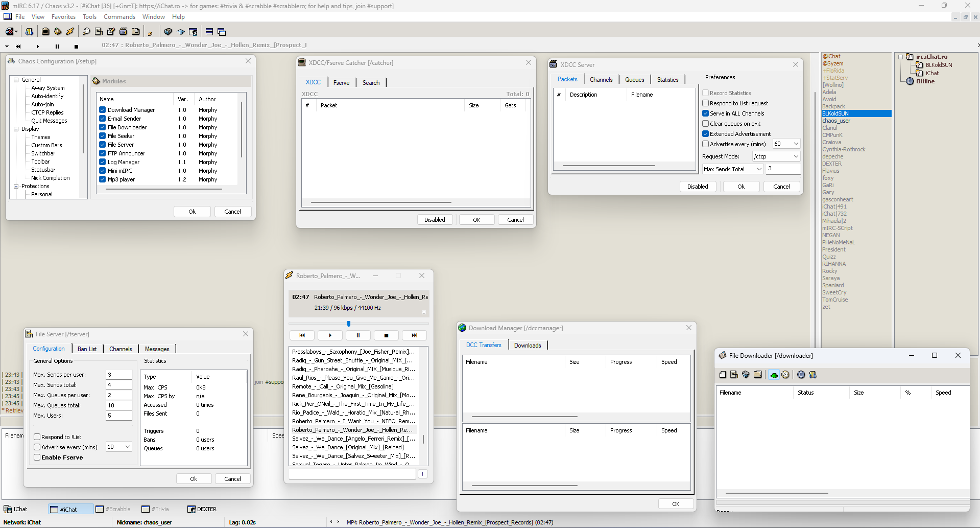Click the clock icon in File Downloader toolbar
980x528 pixels.
click(785, 375)
